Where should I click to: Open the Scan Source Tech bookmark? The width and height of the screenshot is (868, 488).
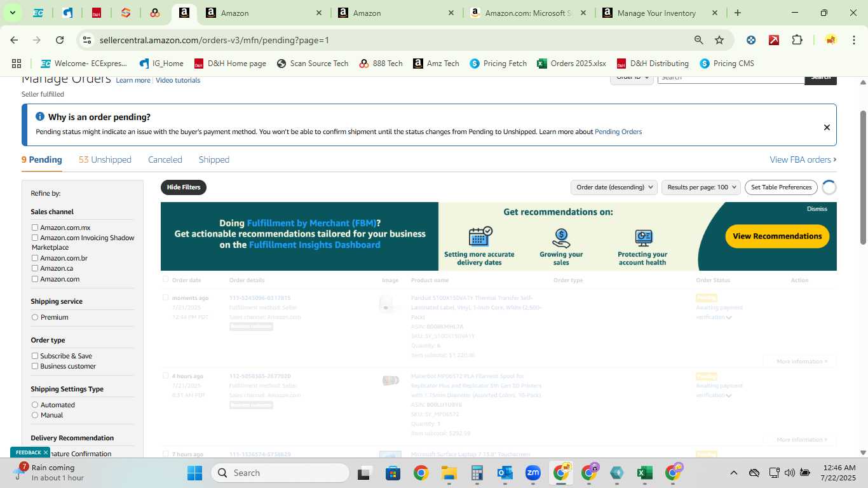[x=313, y=64]
